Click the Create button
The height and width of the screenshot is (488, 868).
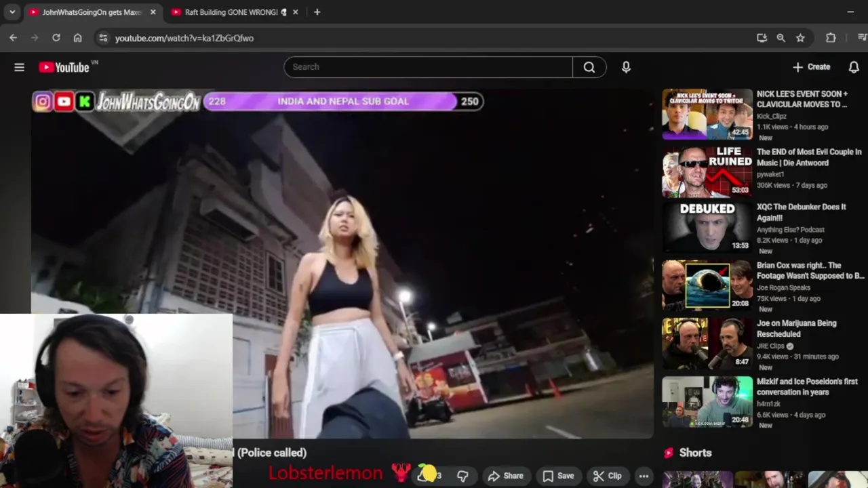pyautogui.click(x=811, y=67)
